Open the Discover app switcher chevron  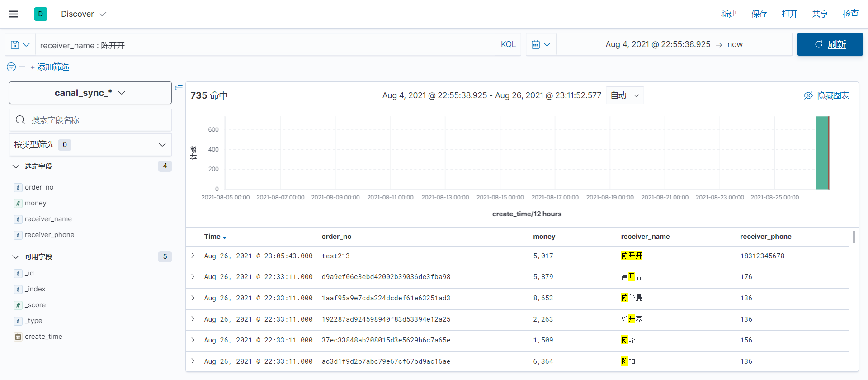(x=103, y=14)
